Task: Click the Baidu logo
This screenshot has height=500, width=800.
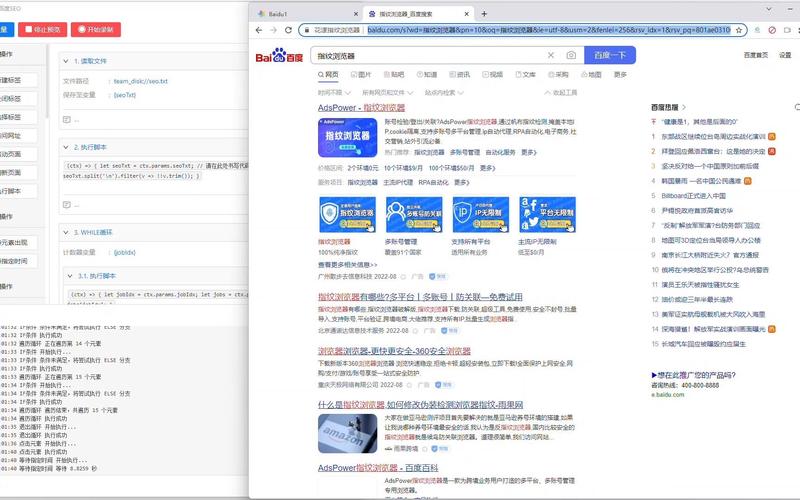Action: coord(279,55)
